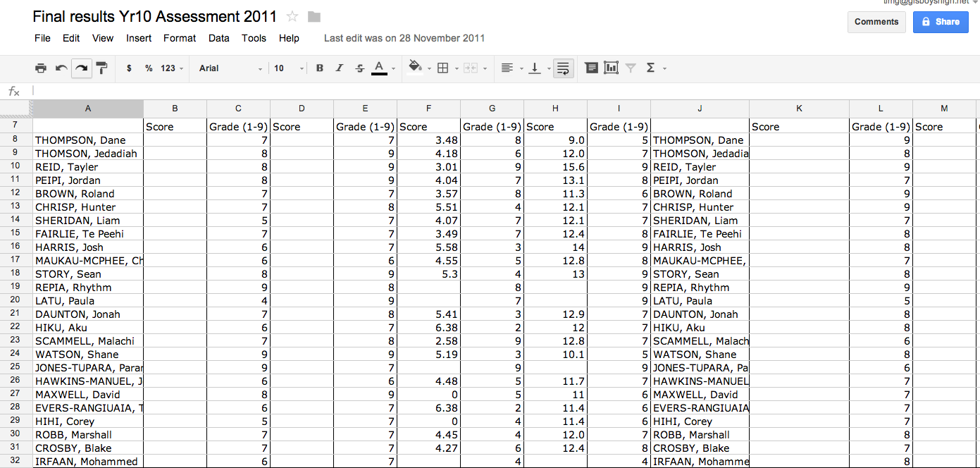Viewport: 980px width, 468px height.
Task: Open the Help menu
Action: coord(289,38)
